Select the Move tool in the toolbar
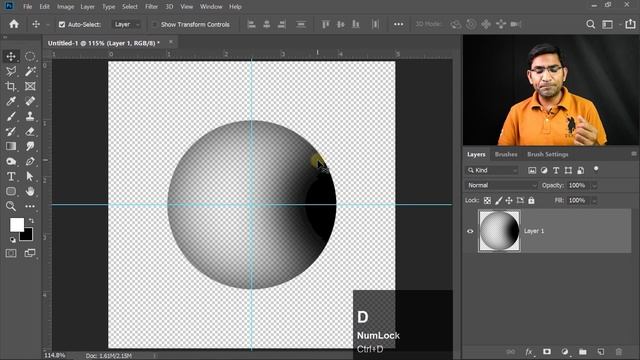The image size is (640, 360). pyautogui.click(x=11, y=56)
